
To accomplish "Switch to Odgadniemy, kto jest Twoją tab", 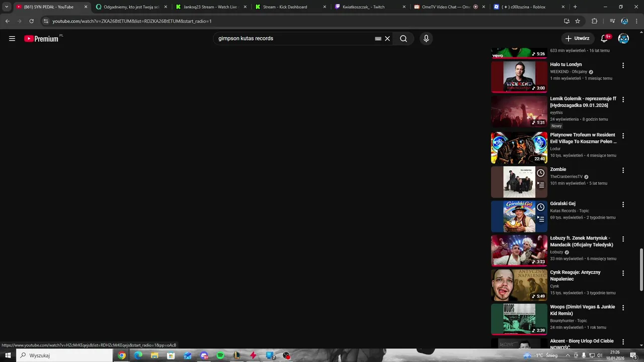I will (131, 7).
